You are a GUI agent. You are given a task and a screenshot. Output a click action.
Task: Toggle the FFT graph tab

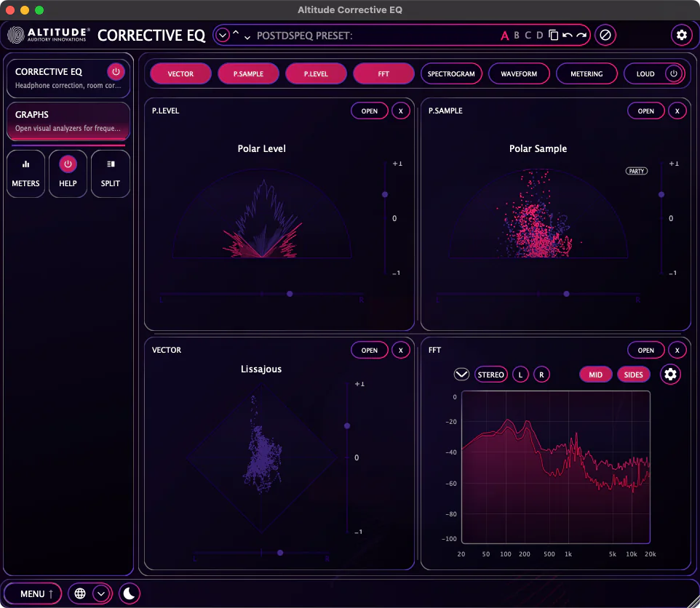383,73
